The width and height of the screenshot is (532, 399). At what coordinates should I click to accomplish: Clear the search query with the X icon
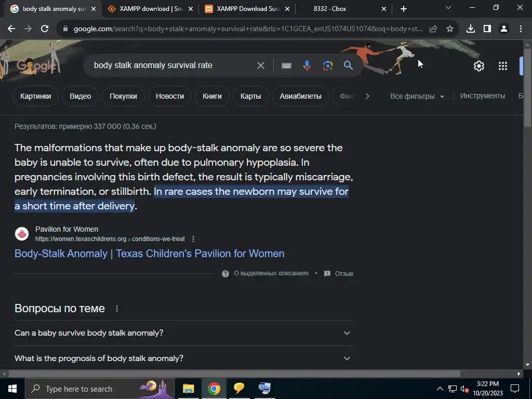click(261, 65)
